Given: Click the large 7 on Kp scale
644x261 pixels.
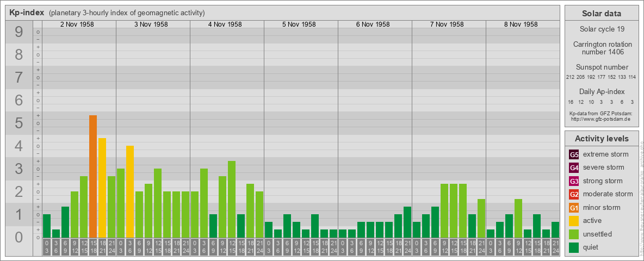Looking at the screenshot, I should tap(18, 78).
